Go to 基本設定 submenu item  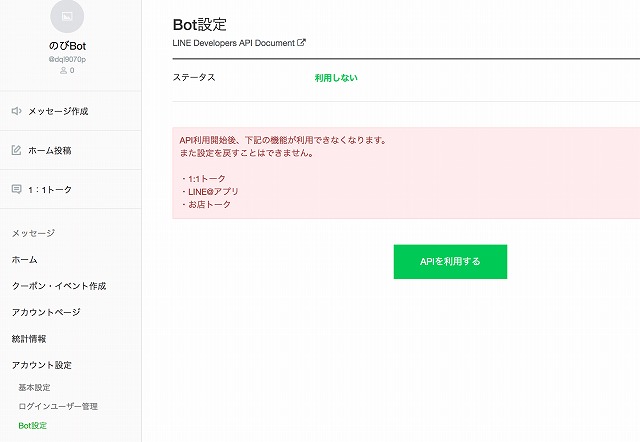34,387
